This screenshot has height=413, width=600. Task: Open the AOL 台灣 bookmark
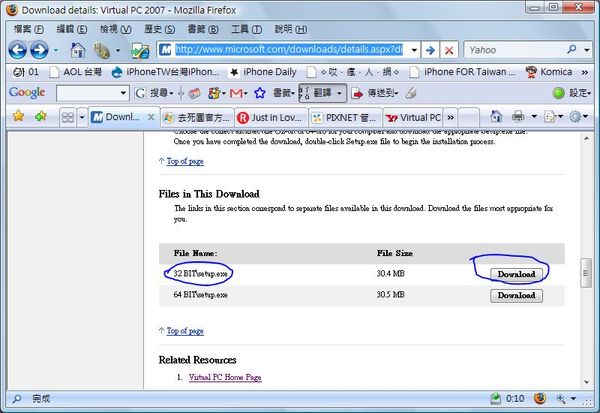(76, 72)
